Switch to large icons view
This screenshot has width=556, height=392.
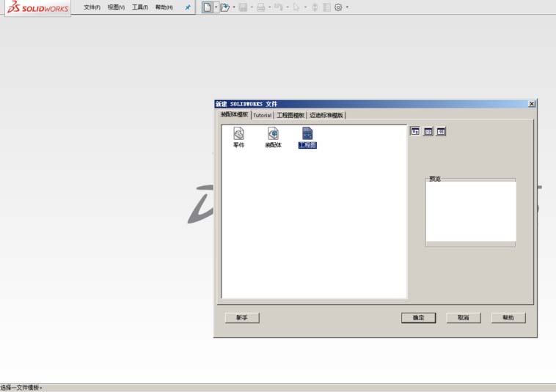[415, 131]
